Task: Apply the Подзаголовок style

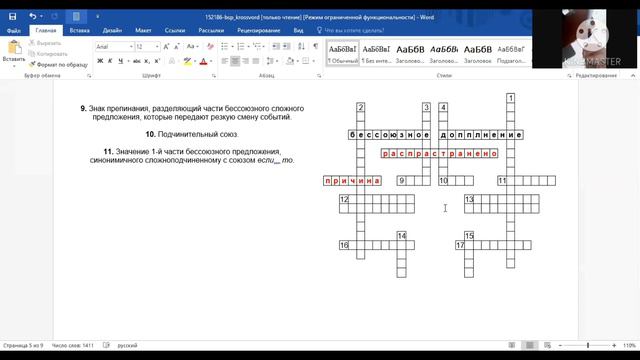Action: [x=511, y=53]
